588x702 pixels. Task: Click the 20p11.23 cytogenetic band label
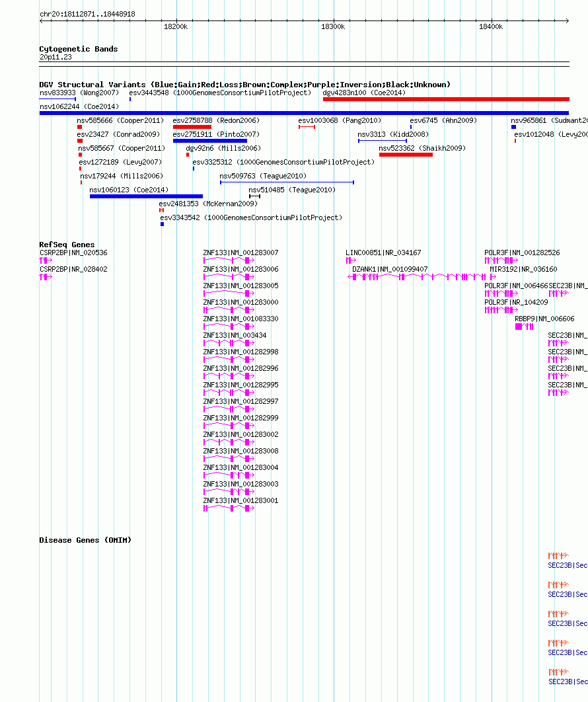pos(55,57)
